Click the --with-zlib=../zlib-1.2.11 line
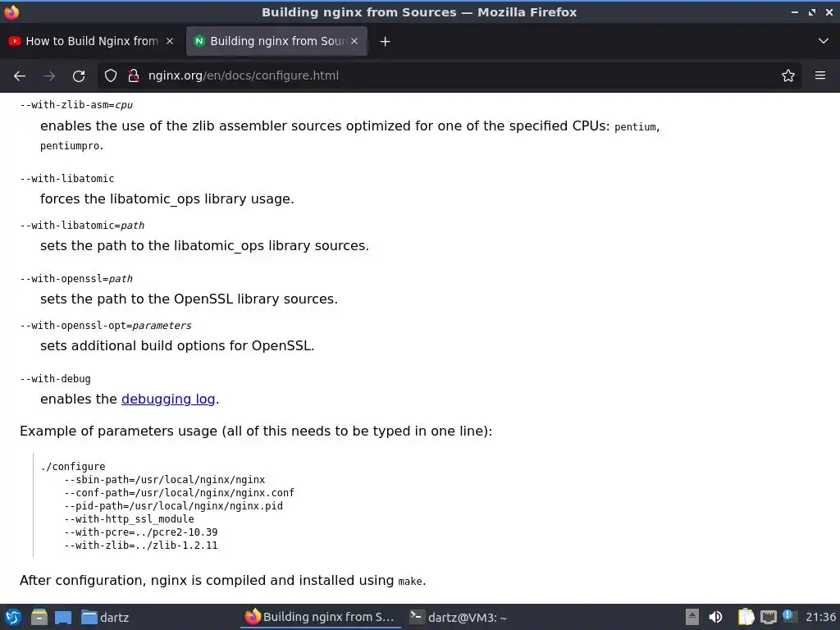Viewport: 840px width, 630px height. (x=141, y=546)
